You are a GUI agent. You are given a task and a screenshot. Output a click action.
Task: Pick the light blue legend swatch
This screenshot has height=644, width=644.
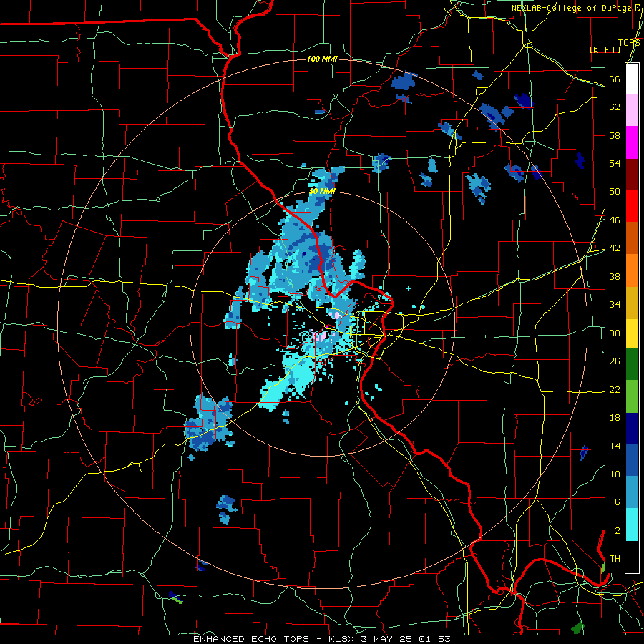pos(632,493)
